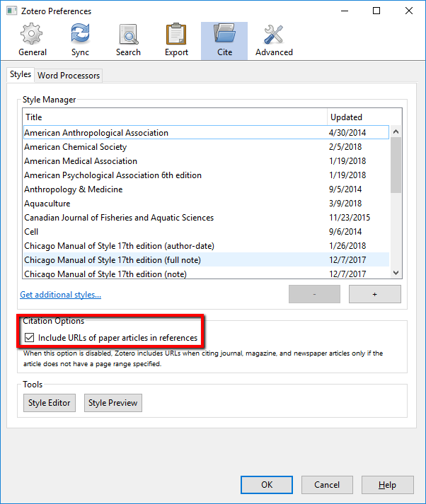Select the Cell style
Image resolution: width=426 pixels, height=504 pixels.
pos(206,232)
